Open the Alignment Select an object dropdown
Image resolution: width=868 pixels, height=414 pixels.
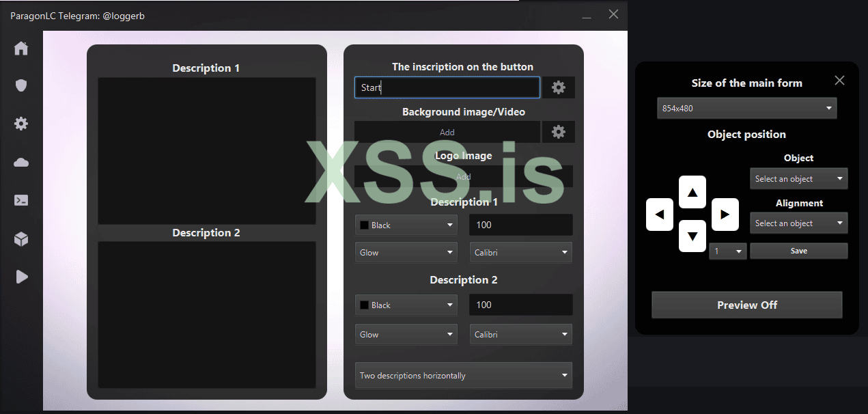point(799,223)
